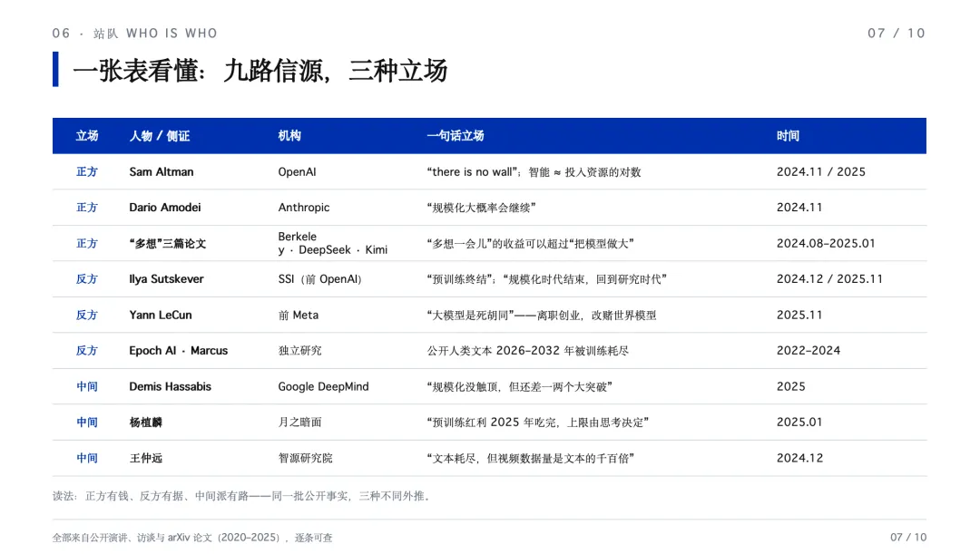Click the "there is no wall" quote cell
The image size is (980, 554).
pos(534,171)
